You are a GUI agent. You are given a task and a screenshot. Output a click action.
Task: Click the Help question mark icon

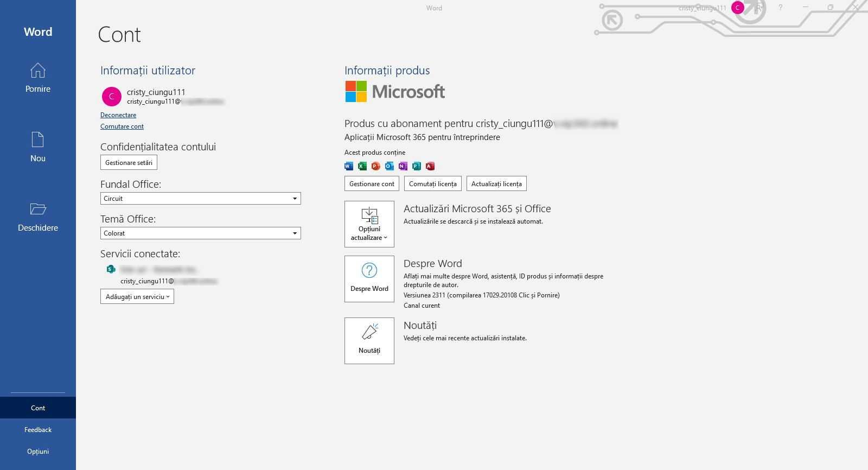(x=780, y=8)
